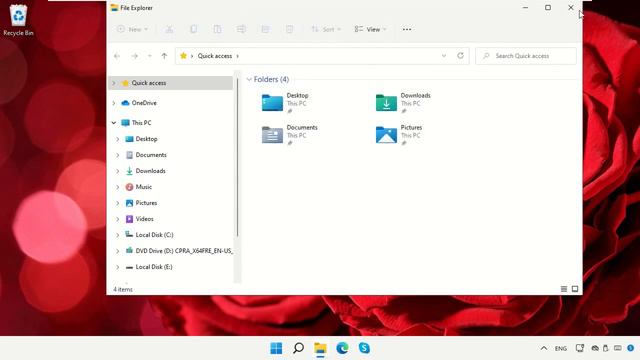Open the View options dropdown

pyautogui.click(x=370, y=29)
